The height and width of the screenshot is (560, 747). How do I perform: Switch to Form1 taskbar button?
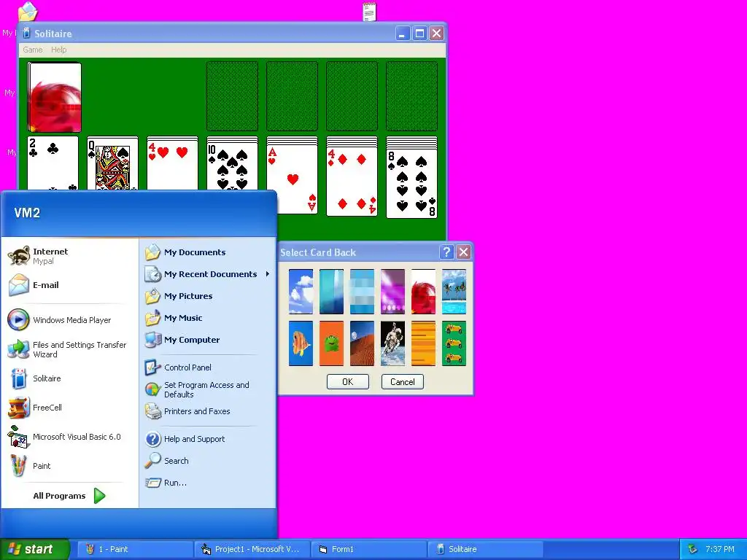pyautogui.click(x=368, y=549)
